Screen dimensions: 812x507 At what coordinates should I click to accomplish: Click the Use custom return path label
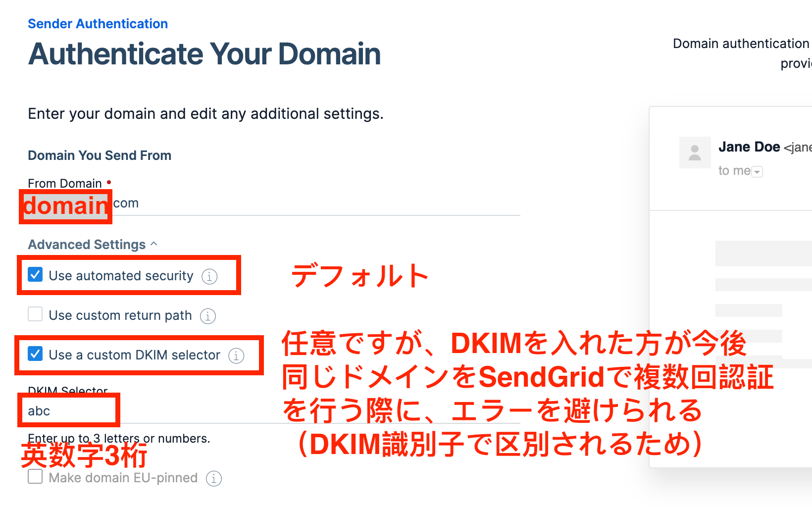[120, 315]
